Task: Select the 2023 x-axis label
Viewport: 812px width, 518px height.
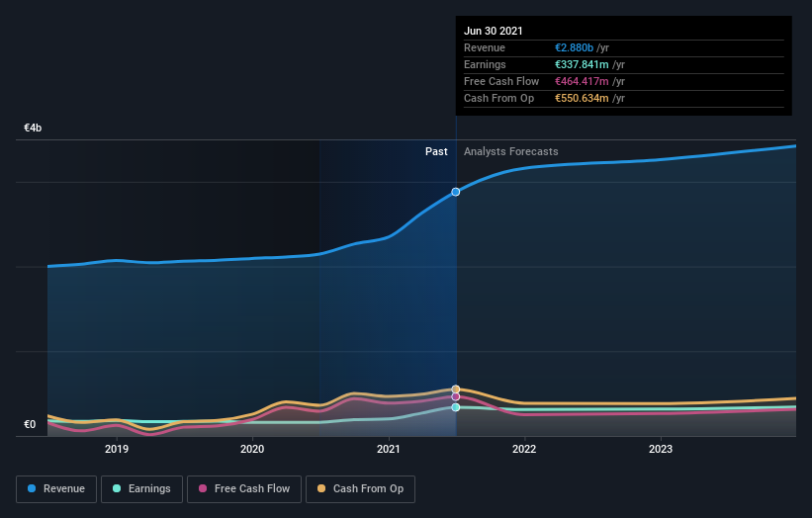Action: (661, 449)
